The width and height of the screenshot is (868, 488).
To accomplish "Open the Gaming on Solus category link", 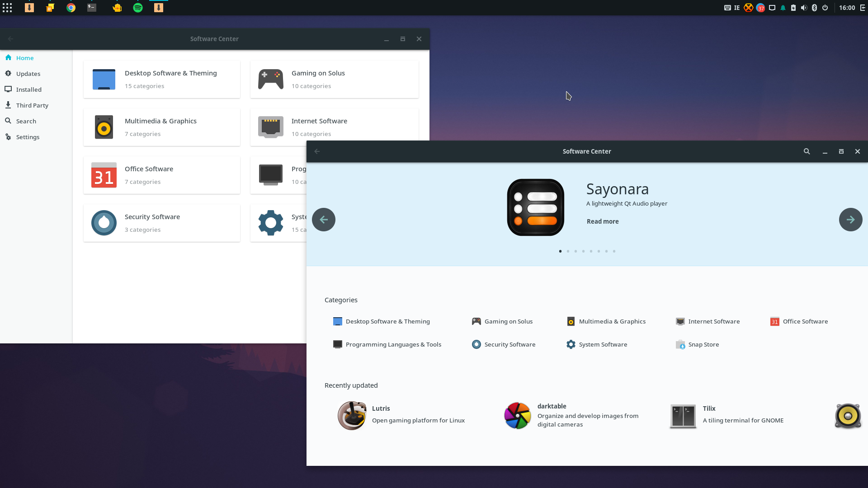I will click(502, 321).
